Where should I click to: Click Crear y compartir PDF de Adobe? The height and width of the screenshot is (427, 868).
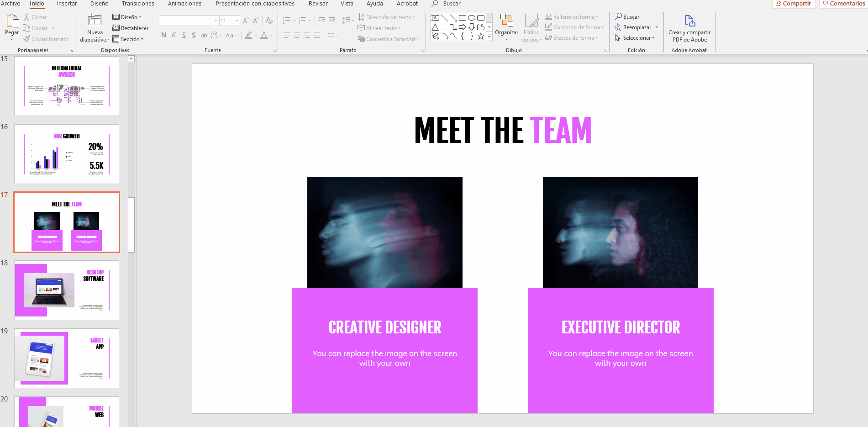tap(689, 28)
